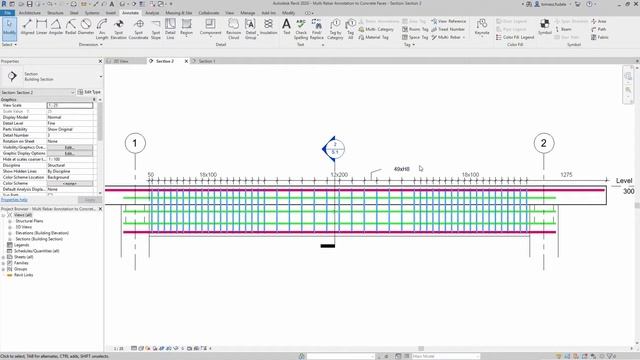Image resolution: width=640 pixels, height=360 pixels.
Task: Click the Area reinforcement symbol tool
Action: coord(599,21)
